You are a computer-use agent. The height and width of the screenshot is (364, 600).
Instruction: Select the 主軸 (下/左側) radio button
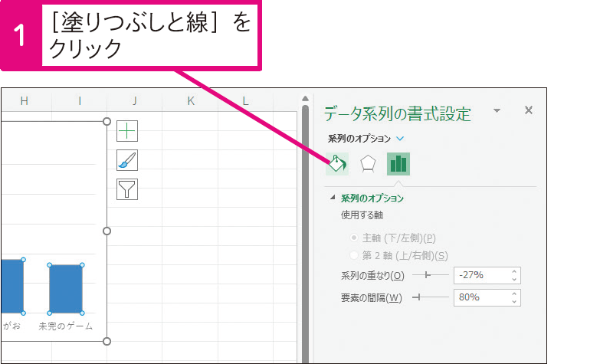point(354,238)
